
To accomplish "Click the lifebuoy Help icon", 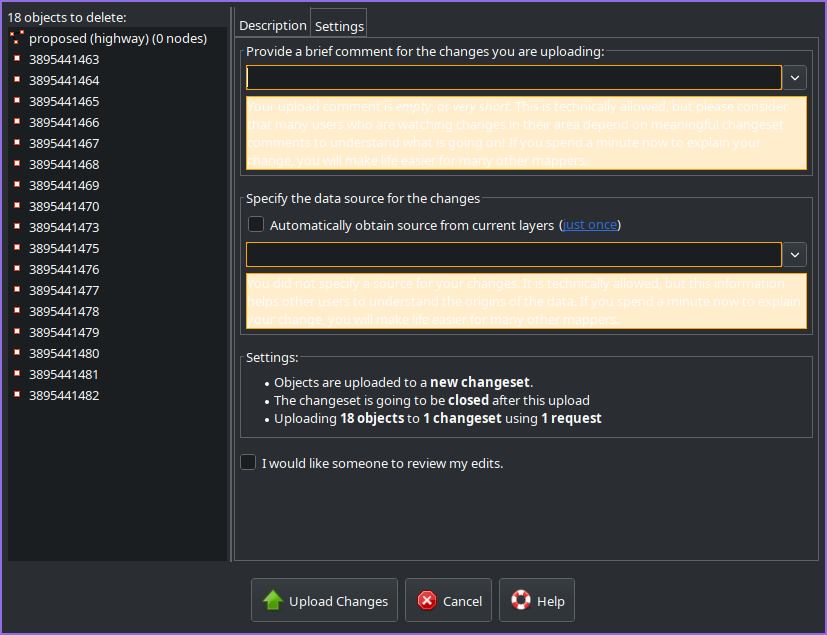I will (x=521, y=600).
